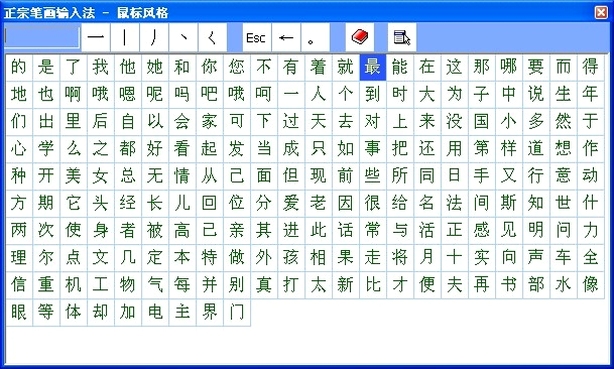Viewport: 614px width, 369px height.
Task: Pick the character 手
Action: point(481,176)
